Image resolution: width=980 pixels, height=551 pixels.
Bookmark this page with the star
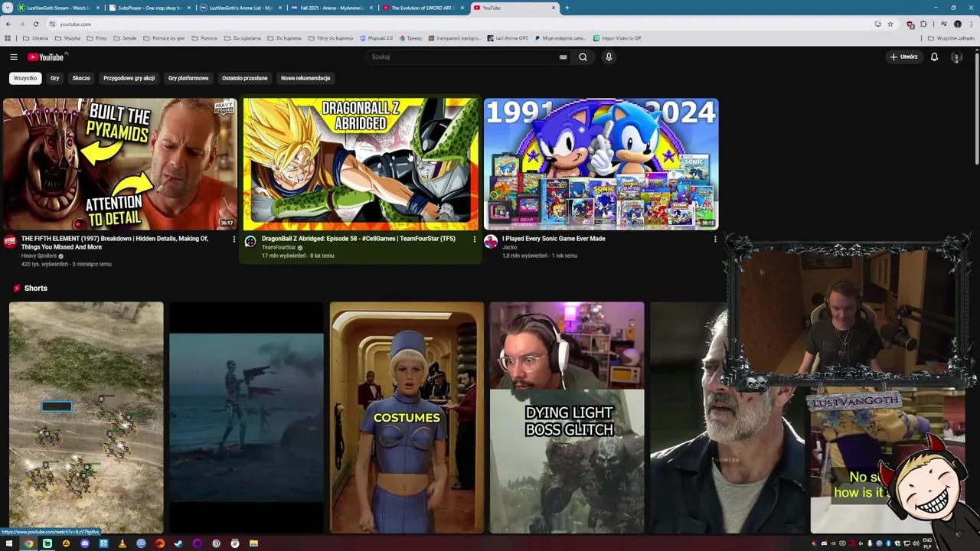[x=890, y=24]
